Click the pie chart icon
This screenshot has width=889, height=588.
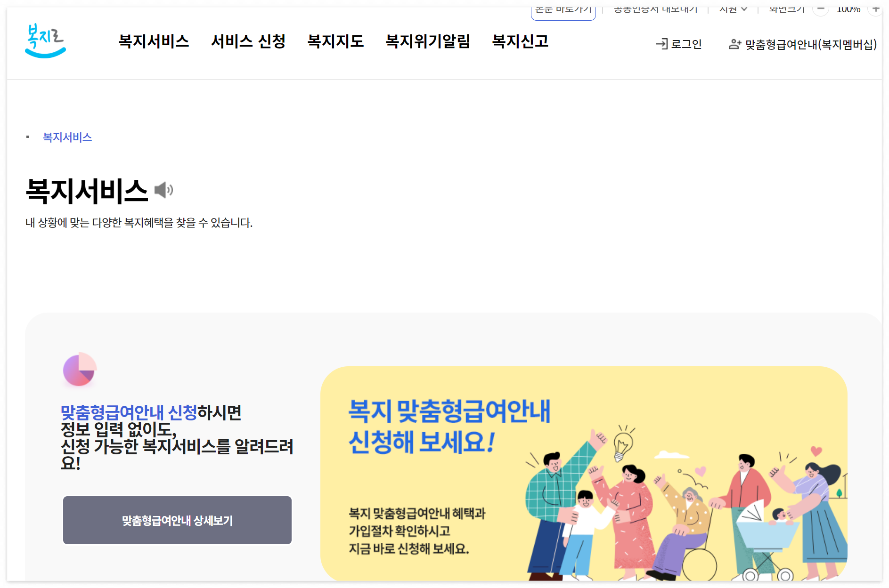click(80, 369)
